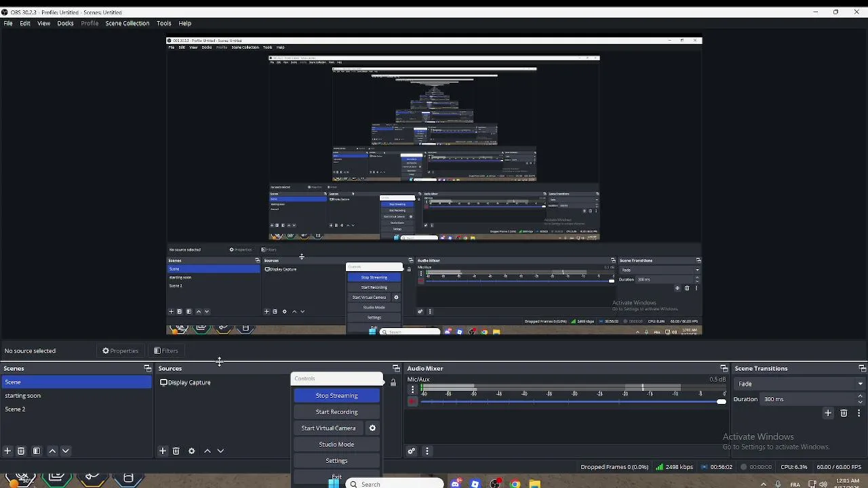
Task: Click the 60.00 / 60.00 FPS status text
Action: 839,467
